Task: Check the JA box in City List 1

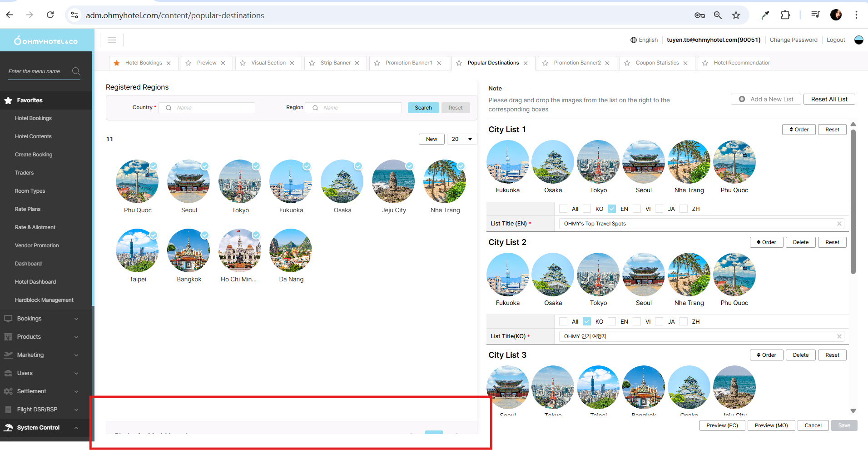Action: (x=660, y=209)
